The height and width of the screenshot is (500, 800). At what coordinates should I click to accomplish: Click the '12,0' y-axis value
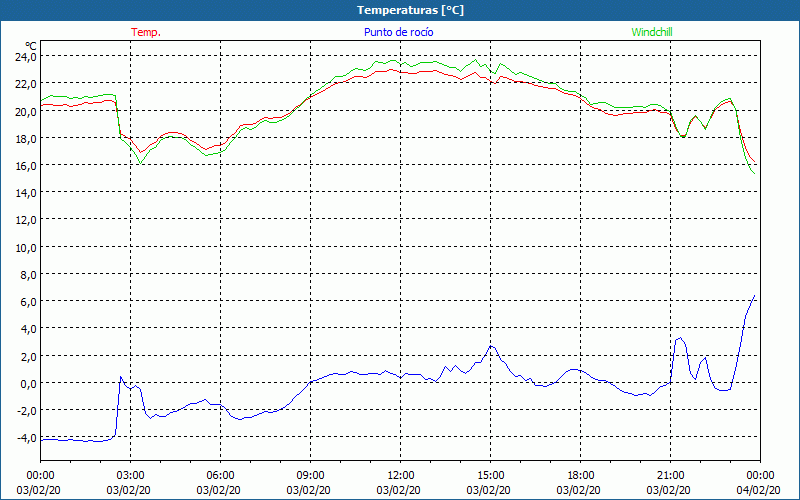pyautogui.click(x=26, y=220)
